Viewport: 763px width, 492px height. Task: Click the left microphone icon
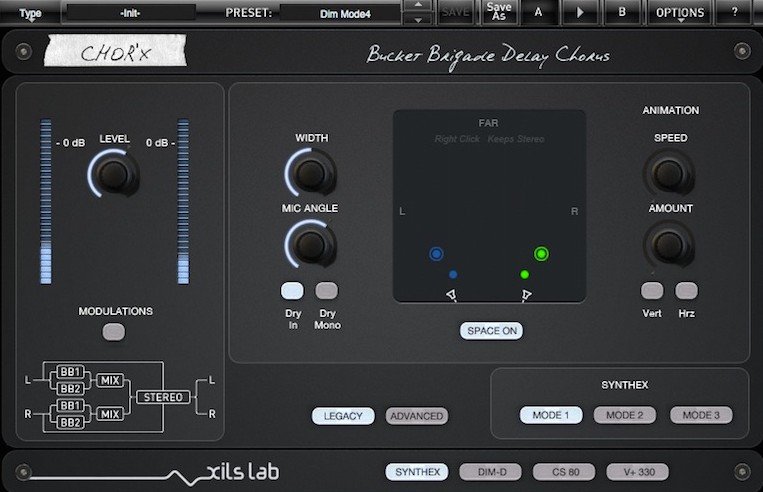(451, 295)
